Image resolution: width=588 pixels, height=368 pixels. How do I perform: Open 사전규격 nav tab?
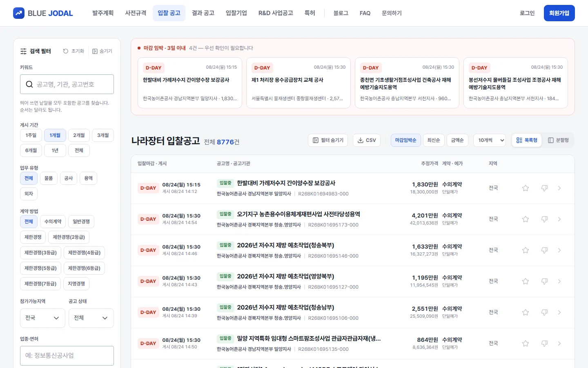tap(136, 13)
